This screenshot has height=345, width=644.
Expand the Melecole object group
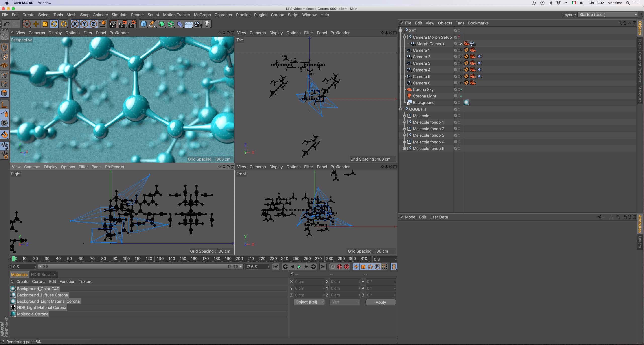point(404,116)
